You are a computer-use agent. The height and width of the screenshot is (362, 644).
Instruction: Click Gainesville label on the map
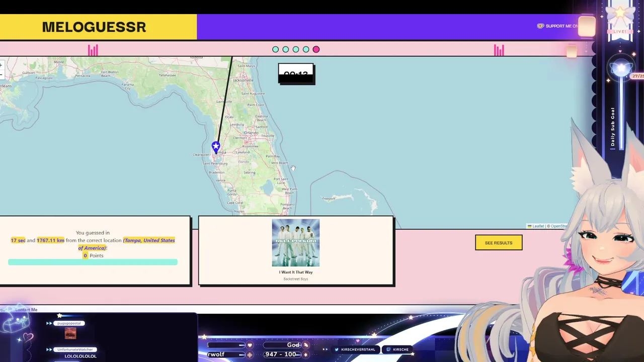[224, 102]
